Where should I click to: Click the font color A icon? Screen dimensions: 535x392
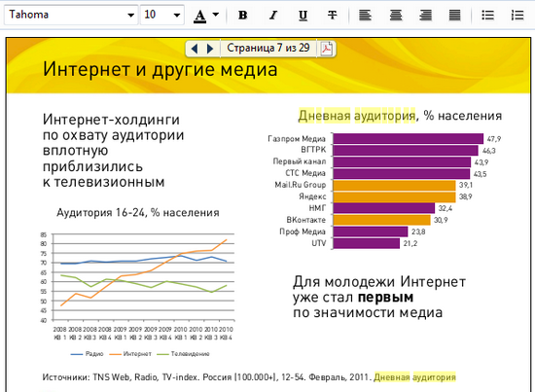click(200, 16)
